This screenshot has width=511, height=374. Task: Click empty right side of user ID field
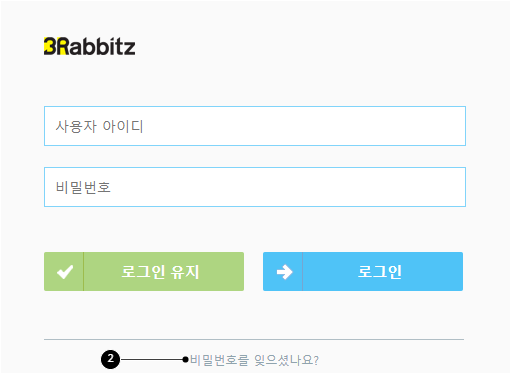pyautogui.click(x=367, y=126)
